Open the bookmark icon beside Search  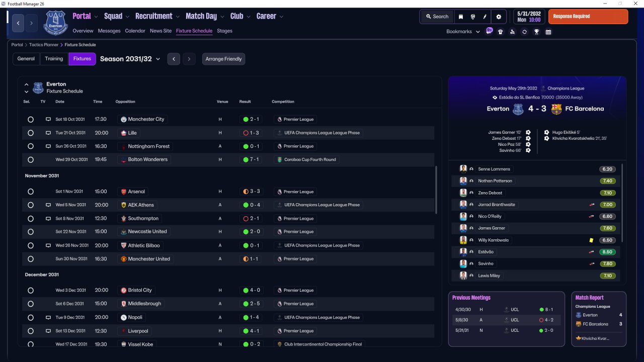click(460, 17)
